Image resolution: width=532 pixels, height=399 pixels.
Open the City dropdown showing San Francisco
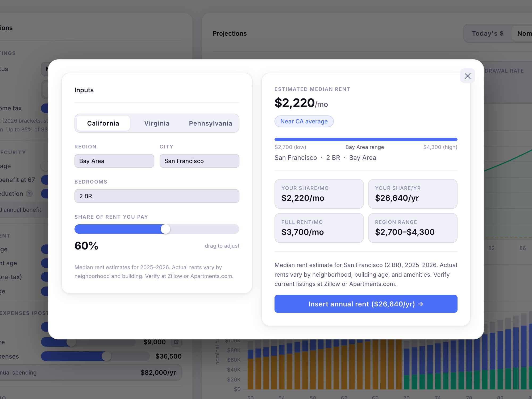pos(199,161)
